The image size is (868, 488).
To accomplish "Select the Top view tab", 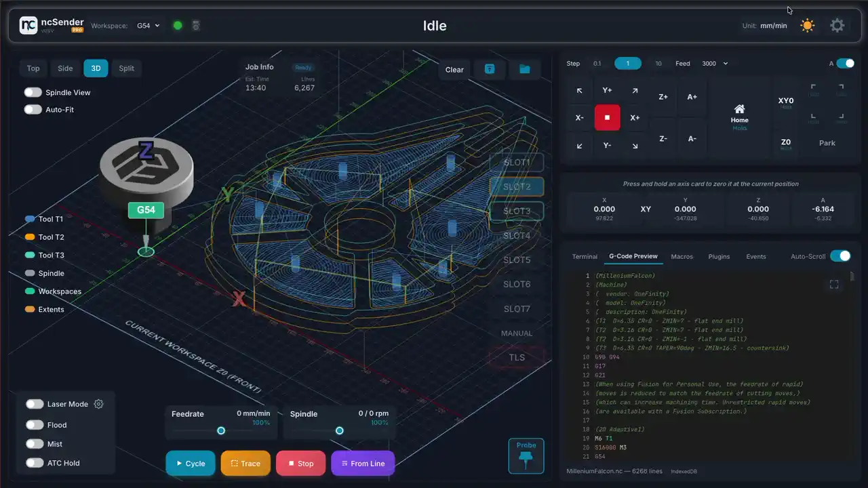I will coord(33,68).
